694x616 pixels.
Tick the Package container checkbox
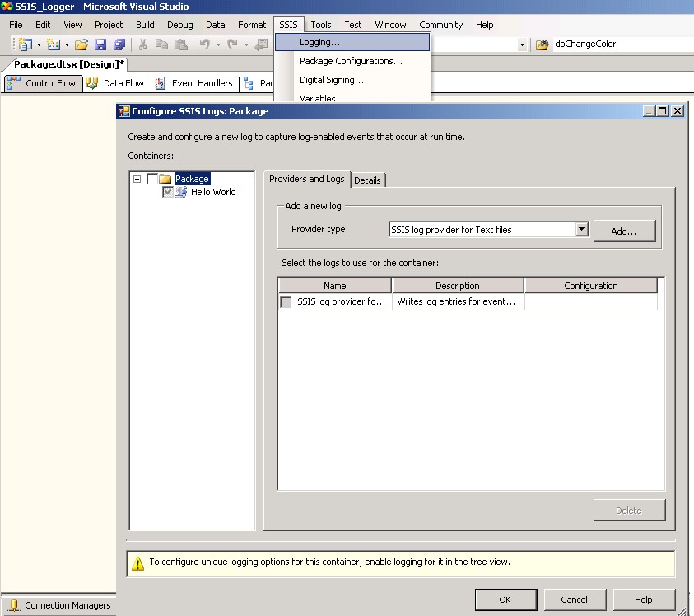pyautogui.click(x=152, y=179)
